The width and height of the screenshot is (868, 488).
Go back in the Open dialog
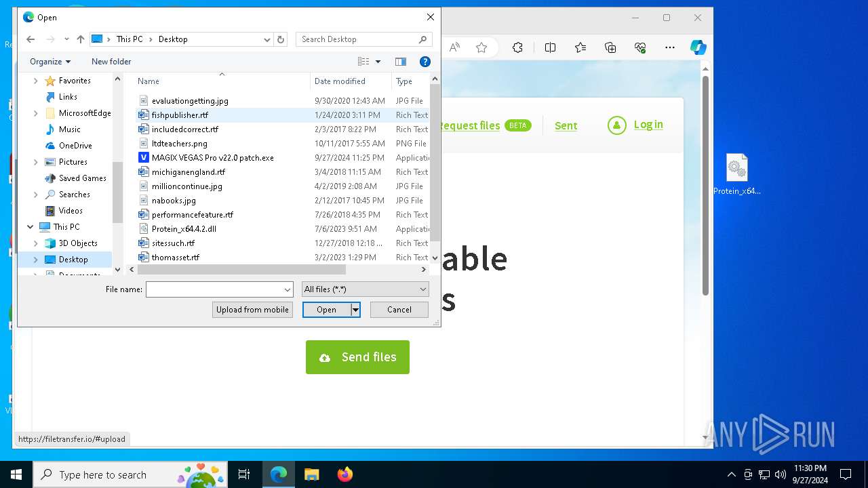click(x=30, y=39)
